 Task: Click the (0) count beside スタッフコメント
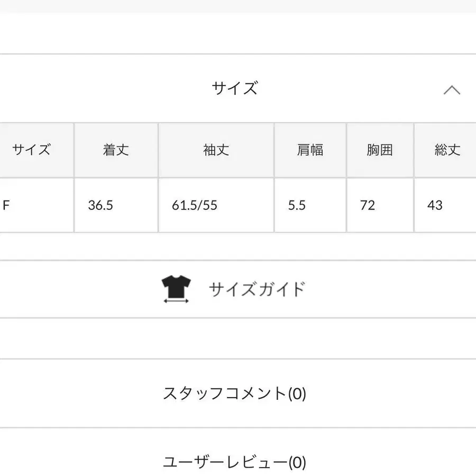point(297,393)
